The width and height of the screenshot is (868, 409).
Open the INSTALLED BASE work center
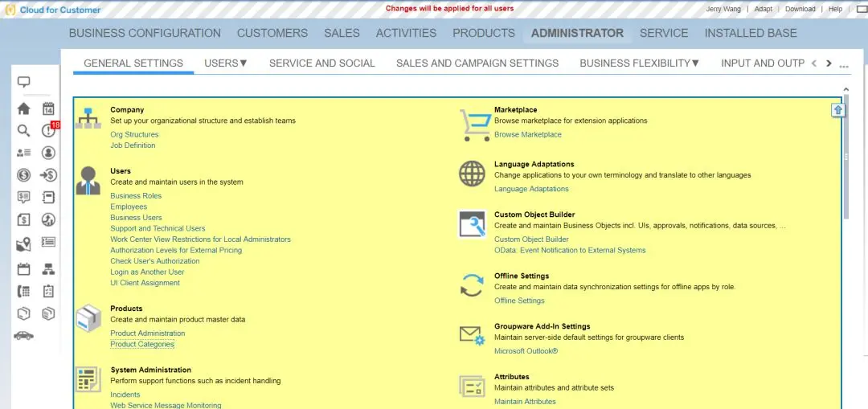click(x=751, y=33)
